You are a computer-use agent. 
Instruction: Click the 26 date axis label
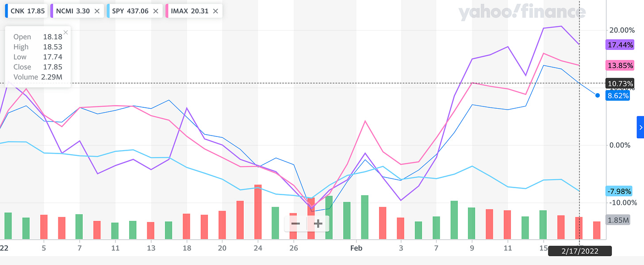tap(294, 248)
